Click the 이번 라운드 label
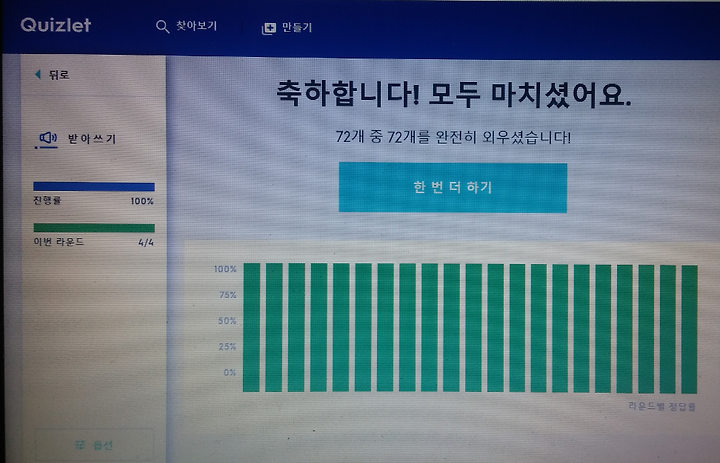The height and width of the screenshot is (463, 720). click(59, 242)
